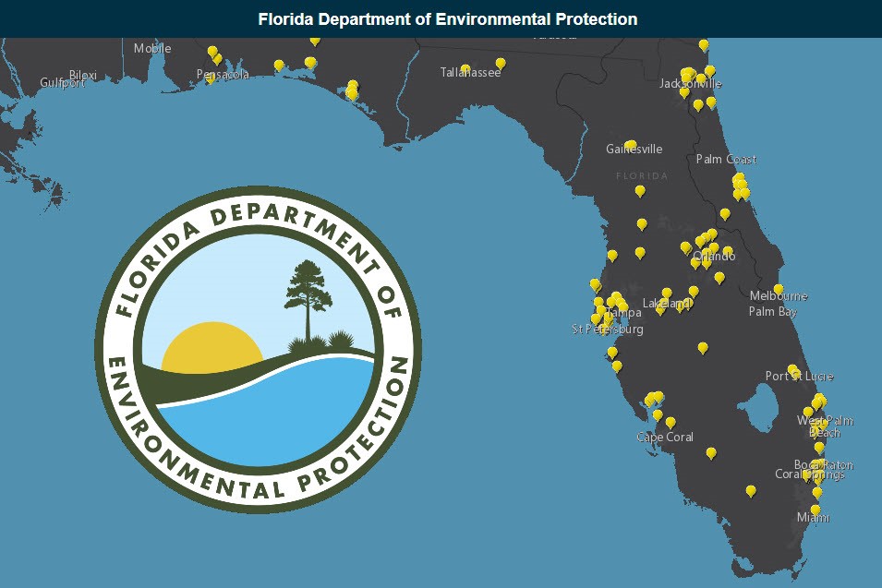882x588 pixels.
Task: Click the Pensacola city label
Action: pos(223,74)
